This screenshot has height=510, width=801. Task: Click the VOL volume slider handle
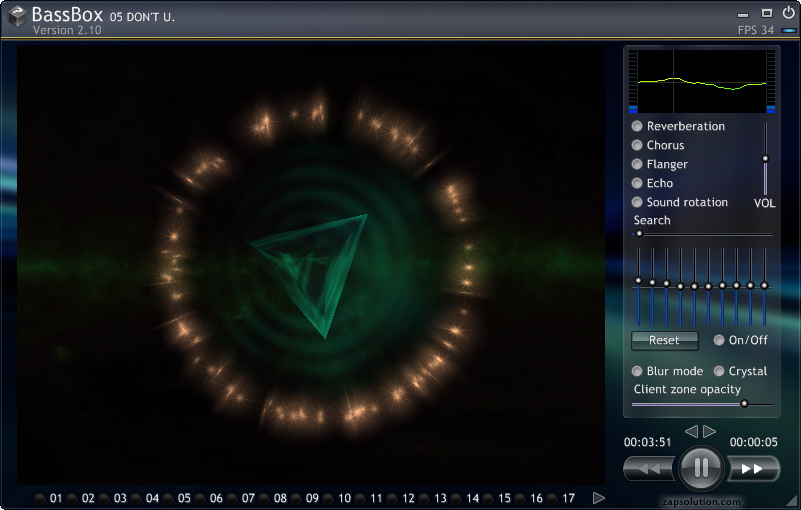[x=765, y=158]
